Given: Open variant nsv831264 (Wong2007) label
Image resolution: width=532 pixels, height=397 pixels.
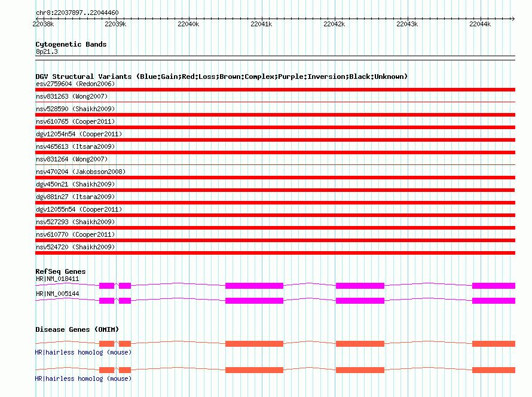Looking at the screenshot, I should (72, 159).
